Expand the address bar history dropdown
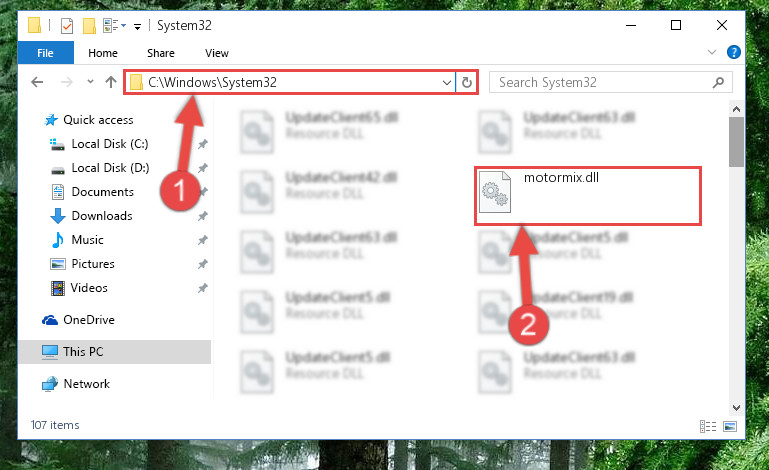Viewport: 769px width, 470px height. tap(447, 82)
